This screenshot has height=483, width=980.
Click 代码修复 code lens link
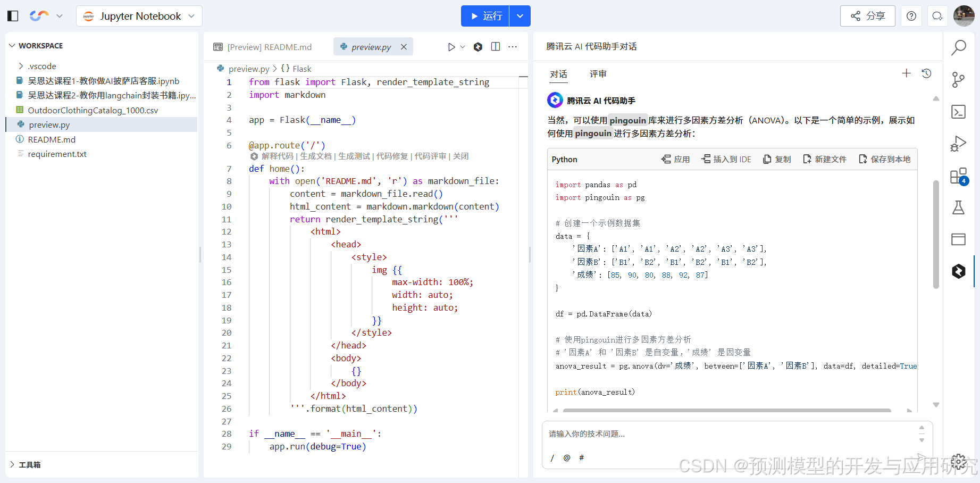392,156
